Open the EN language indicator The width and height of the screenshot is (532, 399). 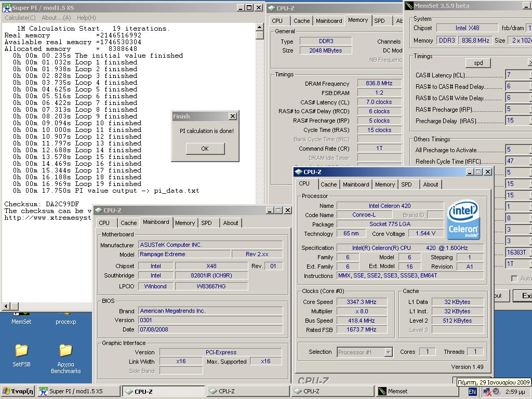472,392
